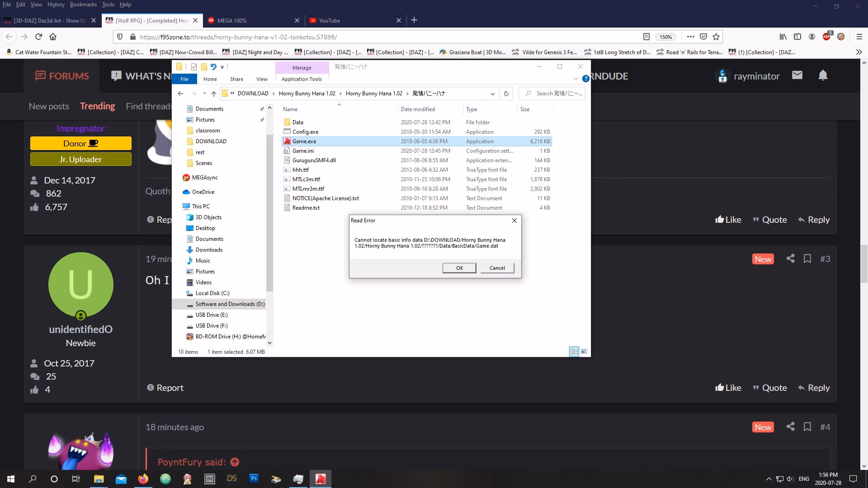Click the Explorer search box

pyautogui.click(x=552, y=94)
